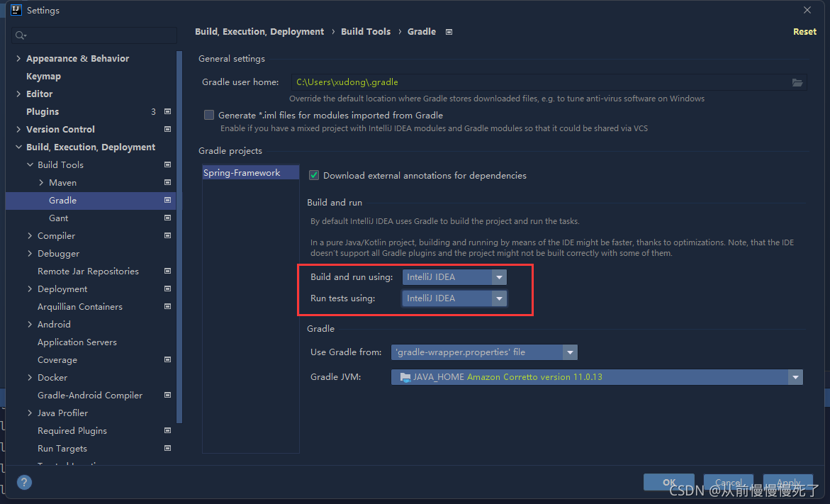Image resolution: width=830 pixels, height=504 pixels.
Task: Expand the Compiler node
Action: point(30,235)
